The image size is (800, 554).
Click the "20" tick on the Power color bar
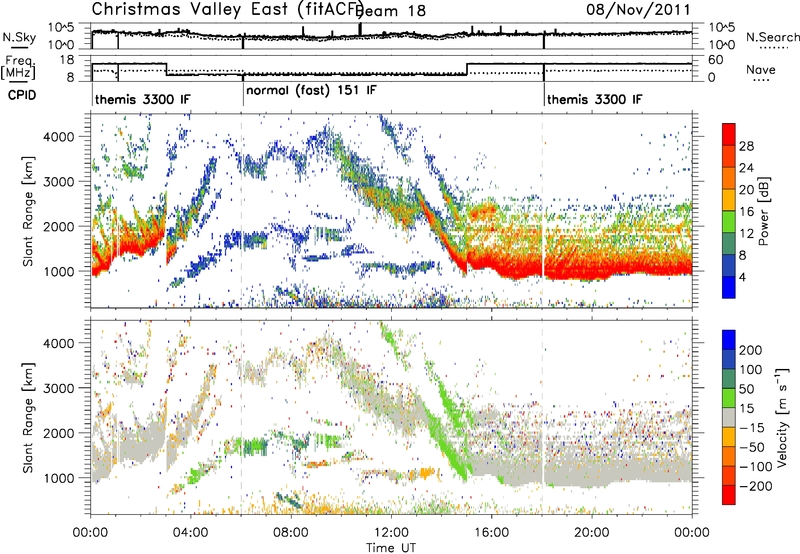point(746,190)
